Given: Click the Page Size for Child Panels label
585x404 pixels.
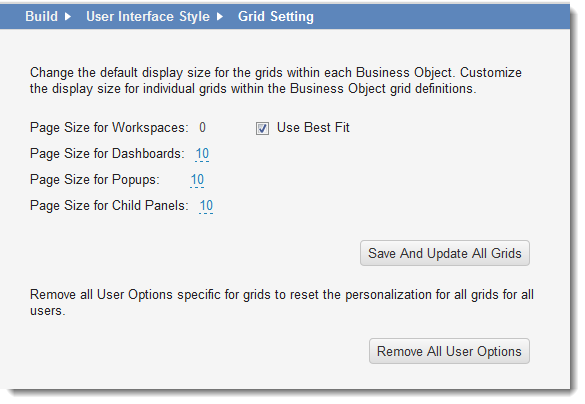Looking at the screenshot, I should pos(109,206).
